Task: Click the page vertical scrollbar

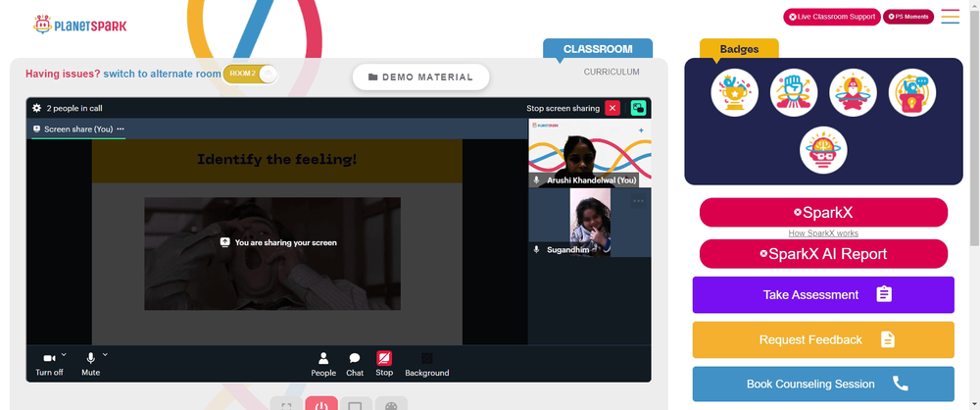Action: [x=974, y=126]
